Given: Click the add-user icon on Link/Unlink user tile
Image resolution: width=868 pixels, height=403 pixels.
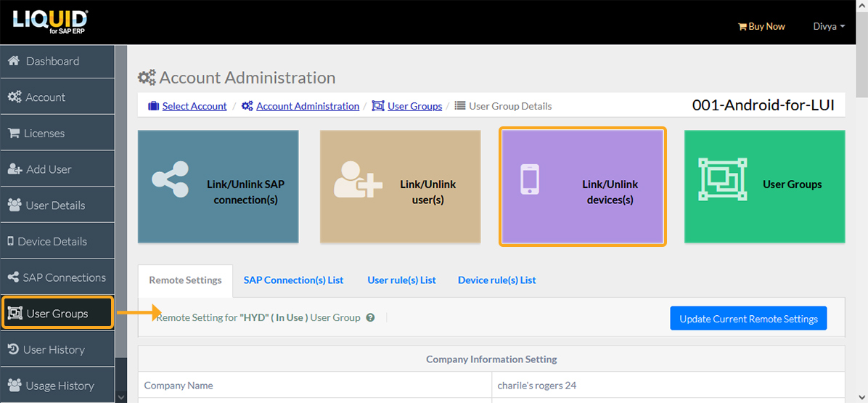Looking at the screenshot, I should [x=358, y=179].
